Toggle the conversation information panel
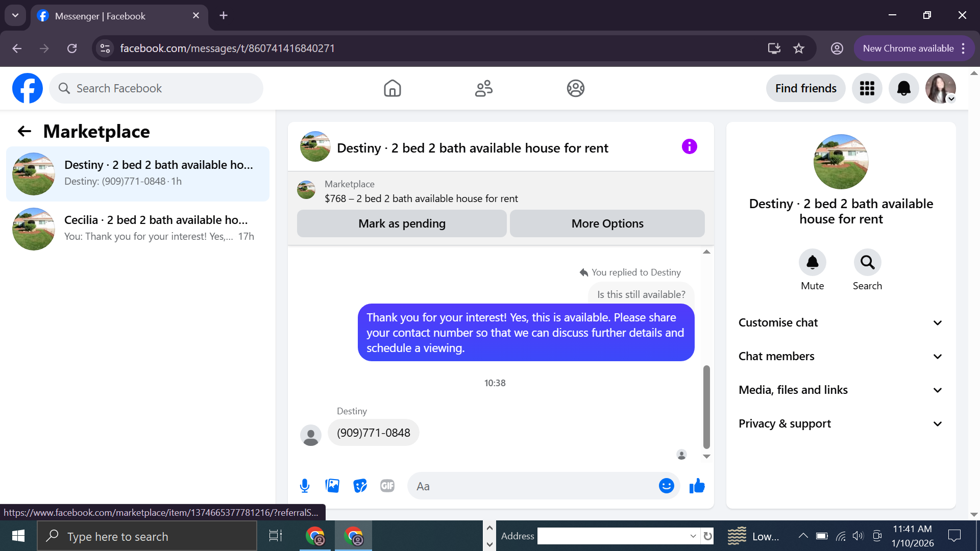This screenshot has width=980, height=551. click(689, 147)
